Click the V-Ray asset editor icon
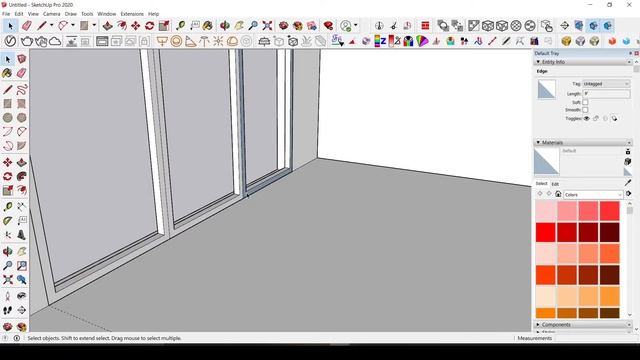Viewport: 640px width, 360px height. coord(10,41)
